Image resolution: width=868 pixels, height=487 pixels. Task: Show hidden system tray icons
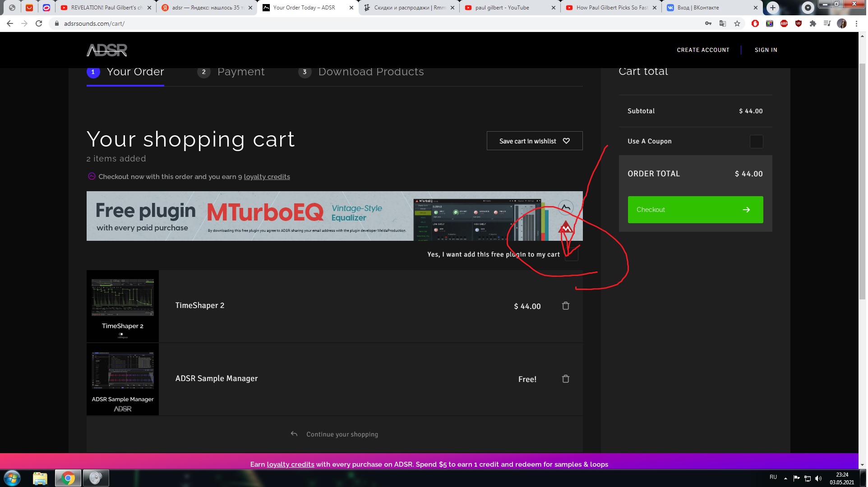tap(787, 478)
